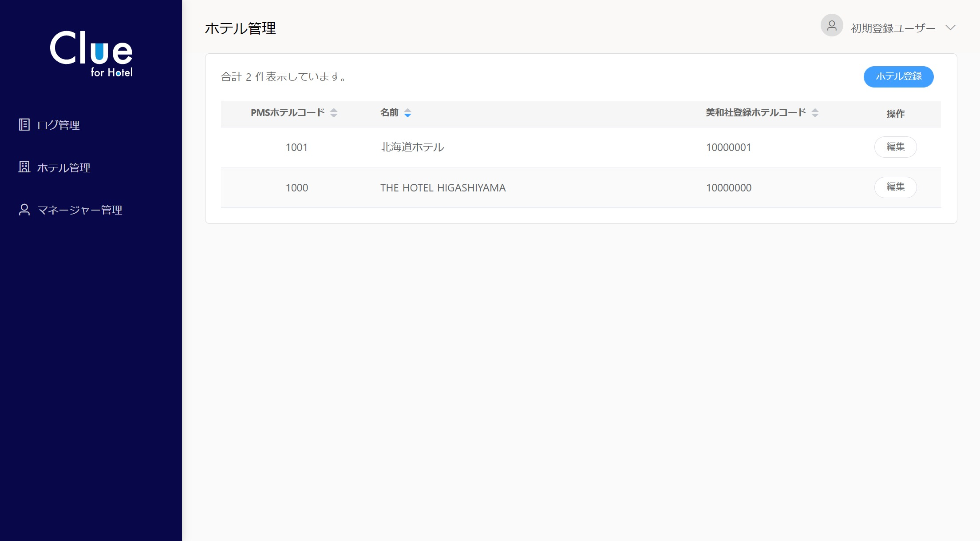Open ホテル管理 in the sidebar
The height and width of the screenshot is (541, 980).
[x=63, y=167]
